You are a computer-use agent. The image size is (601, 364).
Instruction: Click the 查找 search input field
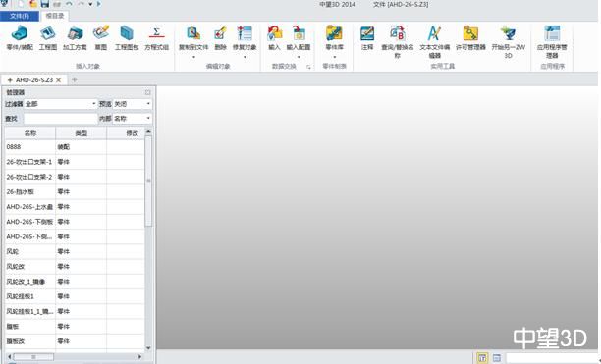pyautogui.click(x=61, y=119)
